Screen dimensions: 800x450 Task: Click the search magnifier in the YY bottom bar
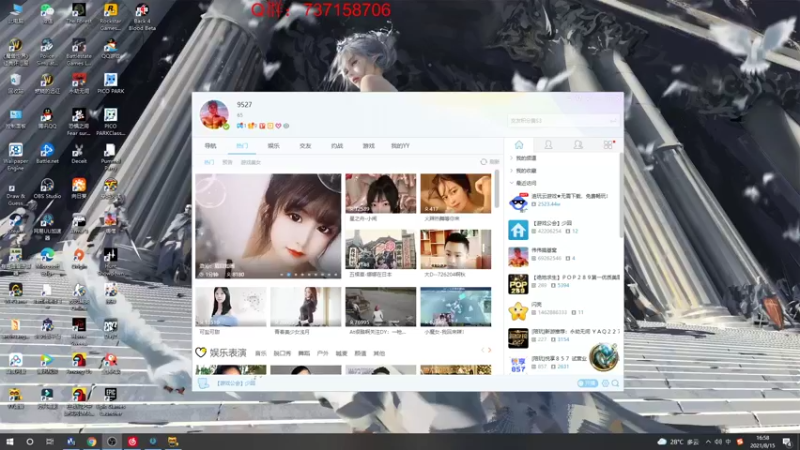click(615, 383)
